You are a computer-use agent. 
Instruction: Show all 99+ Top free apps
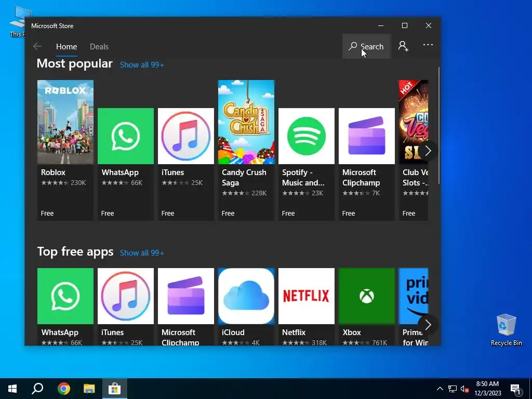click(x=142, y=253)
